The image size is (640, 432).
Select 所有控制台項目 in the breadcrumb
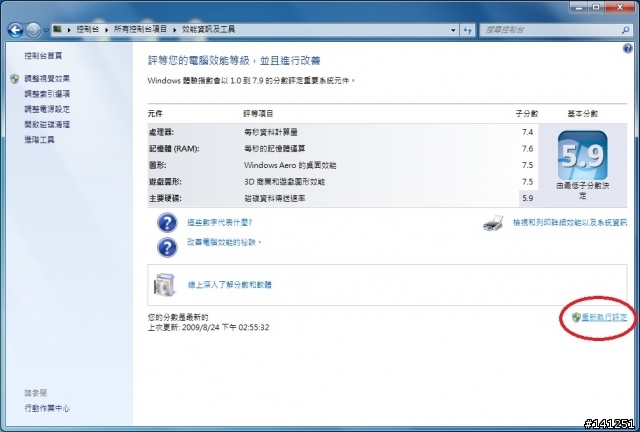(140, 29)
